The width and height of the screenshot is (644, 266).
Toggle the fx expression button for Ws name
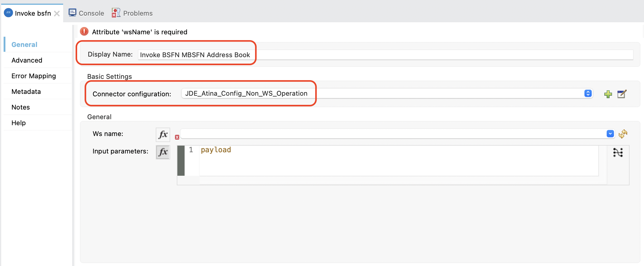[163, 135]
